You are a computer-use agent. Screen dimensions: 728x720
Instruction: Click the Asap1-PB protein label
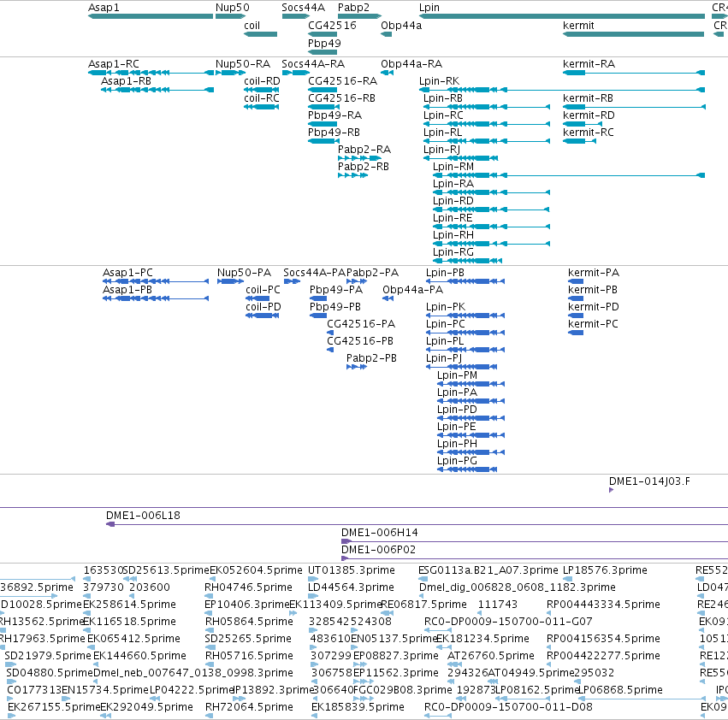coord(127,290)
